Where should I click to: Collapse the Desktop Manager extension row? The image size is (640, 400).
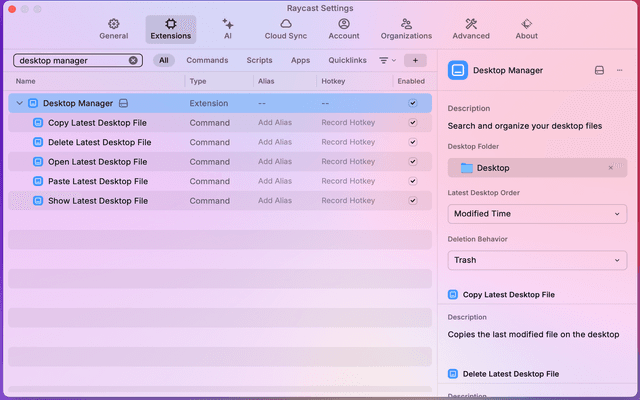click(19, 103)
